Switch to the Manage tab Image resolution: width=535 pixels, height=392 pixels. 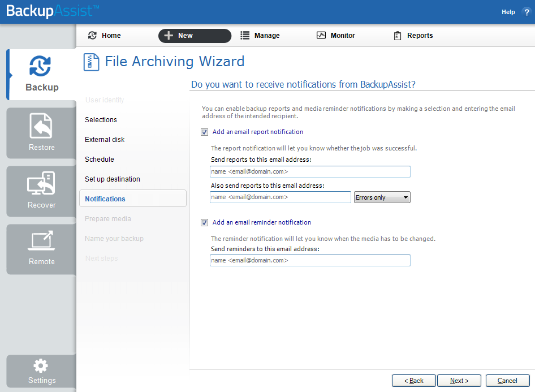pyautogui.click(x=260, y=36)
